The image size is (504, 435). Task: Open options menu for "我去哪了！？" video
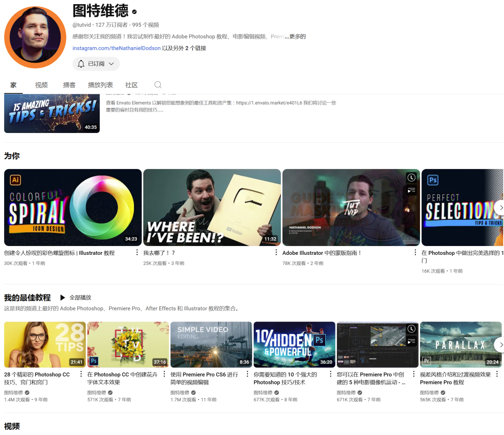tap(276, 253)
